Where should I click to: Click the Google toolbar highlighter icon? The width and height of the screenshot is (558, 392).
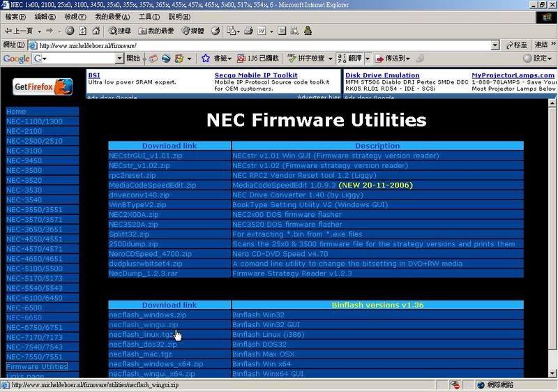(420, 59)
